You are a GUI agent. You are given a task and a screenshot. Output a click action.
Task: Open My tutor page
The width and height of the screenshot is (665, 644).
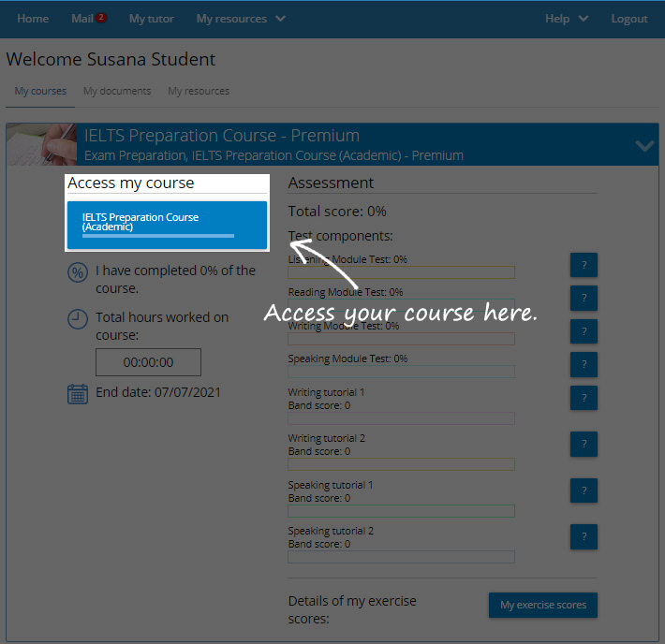pos(151,19)
